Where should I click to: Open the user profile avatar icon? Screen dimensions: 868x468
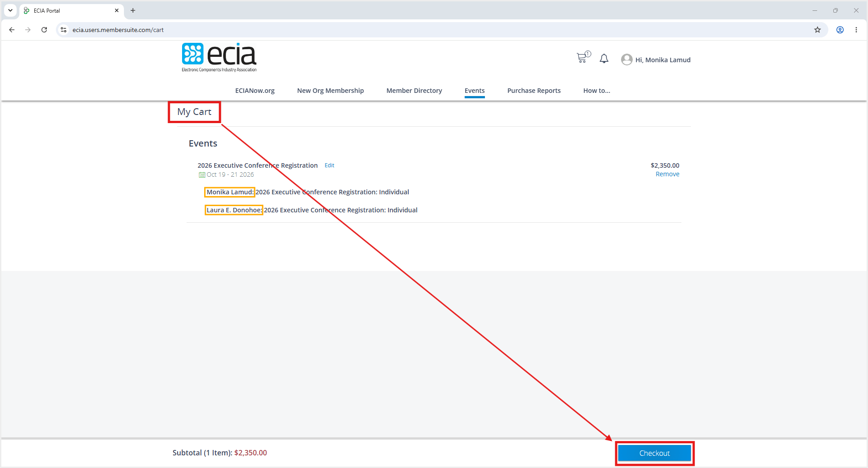tap(626, 60)
